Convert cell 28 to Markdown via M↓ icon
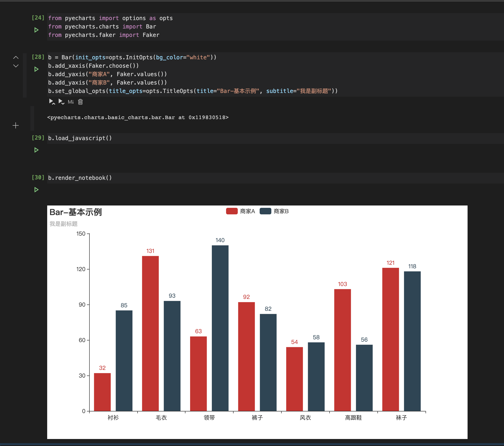Image resolution: width=504 pixels, height=446 pixels. tap(71, 102)
